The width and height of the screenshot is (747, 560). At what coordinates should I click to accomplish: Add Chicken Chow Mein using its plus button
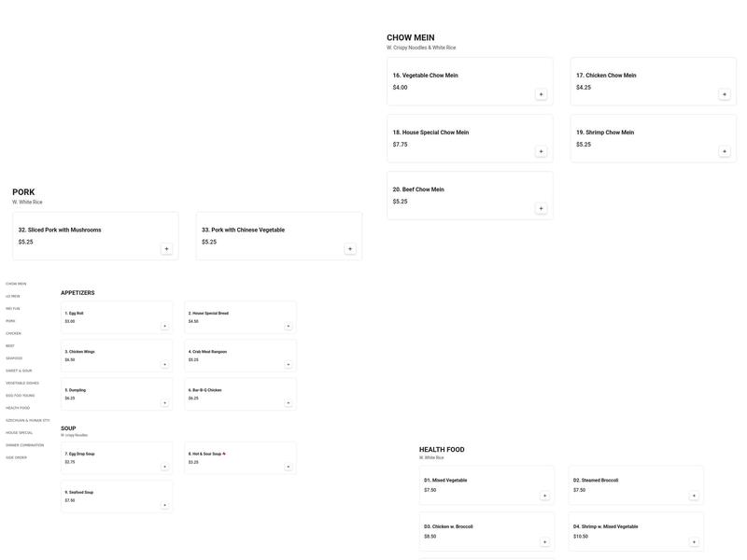click(724, 94)
